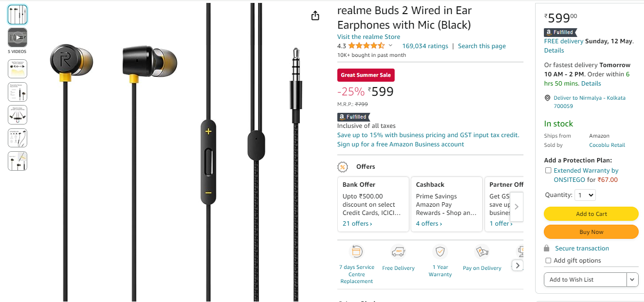The height and width of the screenshot is (302, 644).
Task: Click the Pay on Delivery icon
Action: tap(482, 252)
